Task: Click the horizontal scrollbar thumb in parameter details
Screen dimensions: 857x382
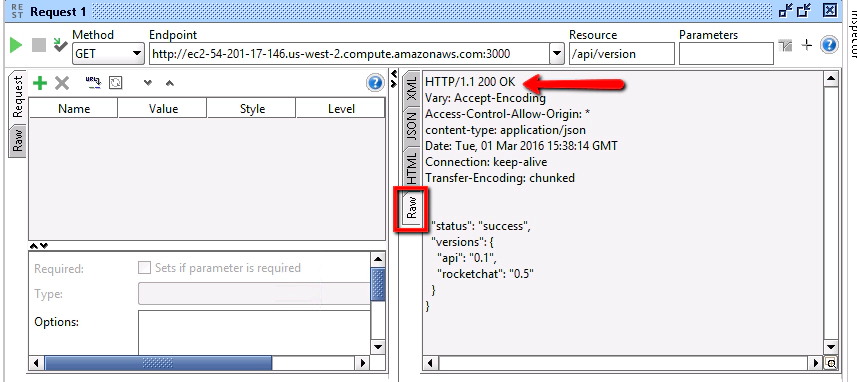Action: pos(159,362)
